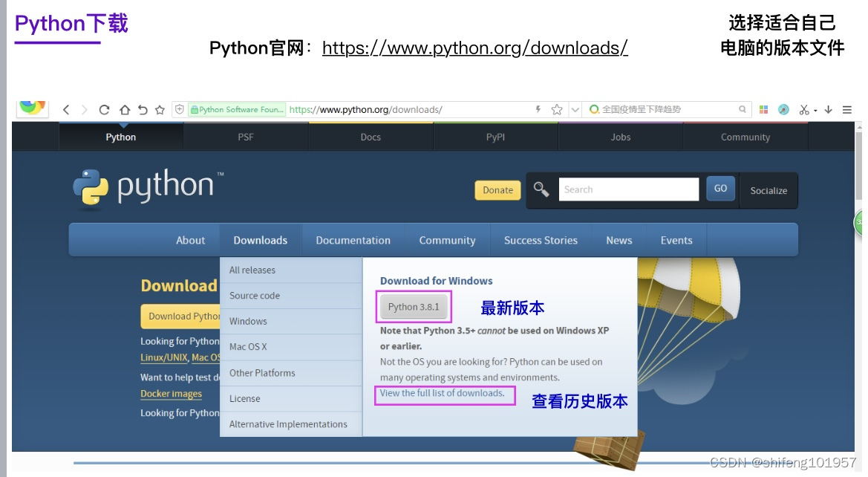Go to the browser home page icon

click(125, 110)
